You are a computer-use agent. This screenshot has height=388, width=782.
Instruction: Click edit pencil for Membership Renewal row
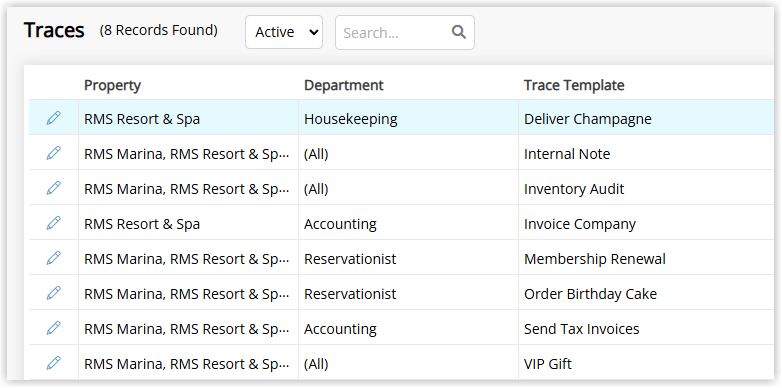pos(53,258)
